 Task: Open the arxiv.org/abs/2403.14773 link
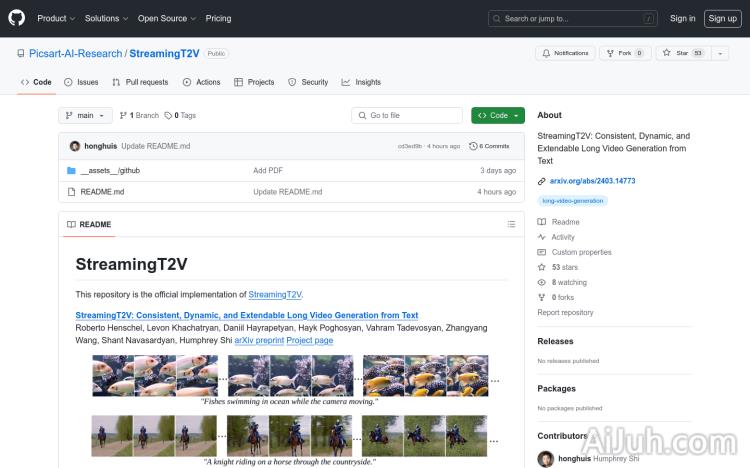(x=592, y=181)
